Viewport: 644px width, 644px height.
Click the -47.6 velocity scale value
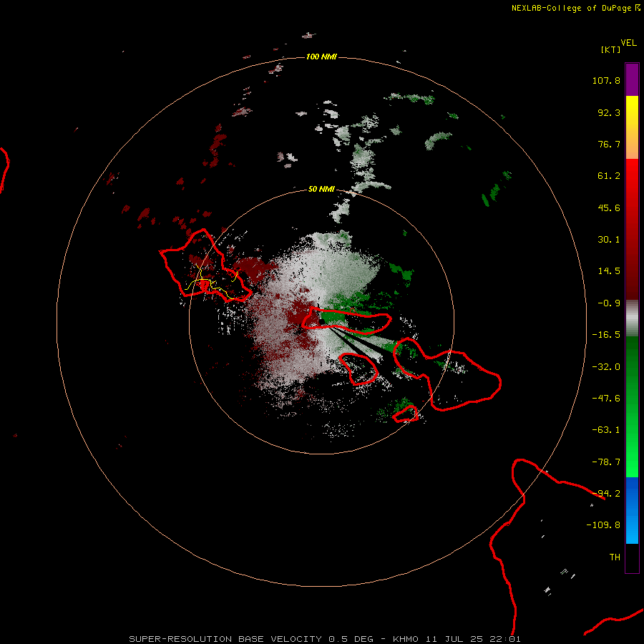606,399
